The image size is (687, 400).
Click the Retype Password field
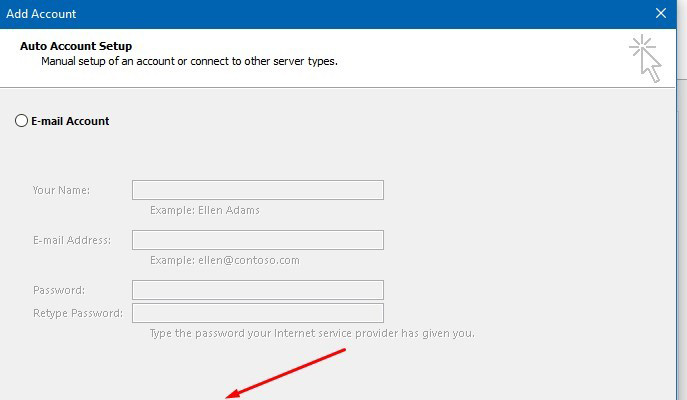tap(257, 313)
